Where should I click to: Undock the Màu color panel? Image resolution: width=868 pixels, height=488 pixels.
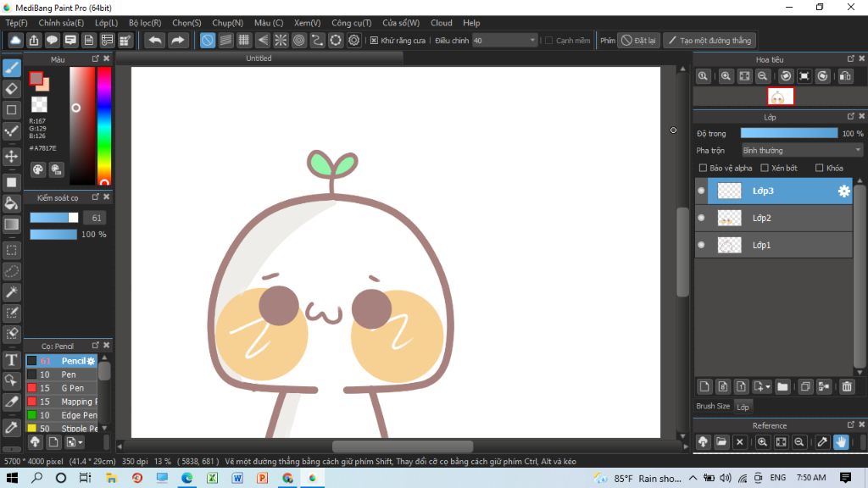(95, 58)
